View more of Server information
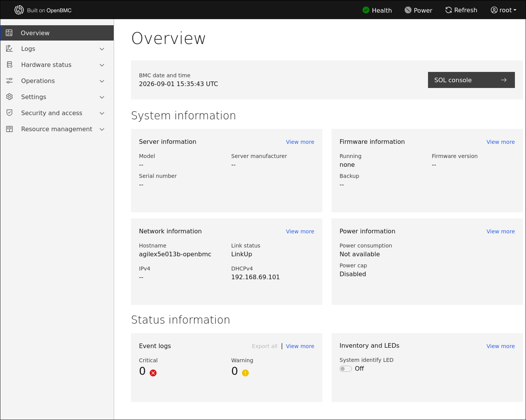Image resolution: width=526 pixels, height=420 pixels. click(x=300, y=142)
